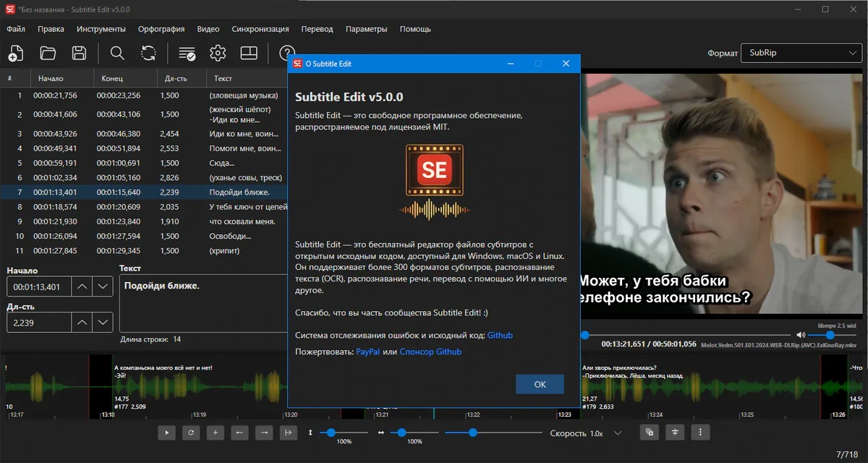This screenshot has height=463, width=868.
Task: Open the Спонсор Github link
Action: tap(430, 352)
